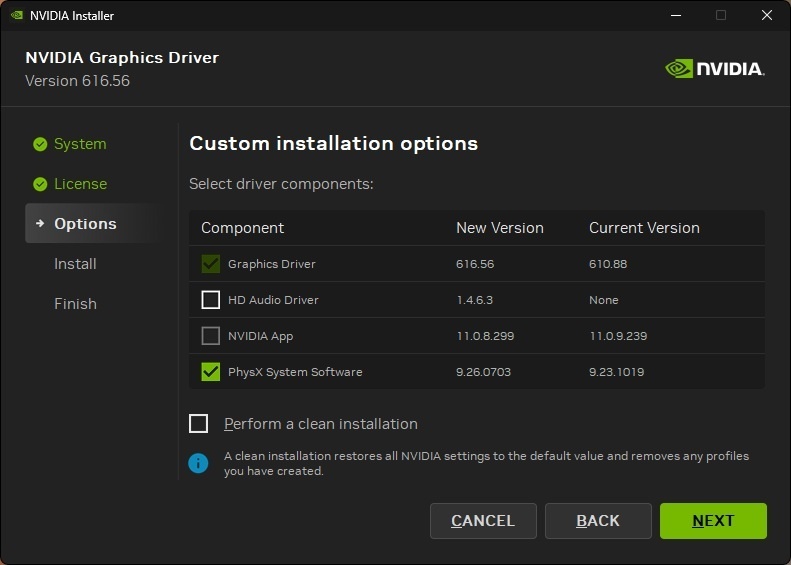Click the Current Version column header
Screen dimensions: 791x565
tap(644, 228)
